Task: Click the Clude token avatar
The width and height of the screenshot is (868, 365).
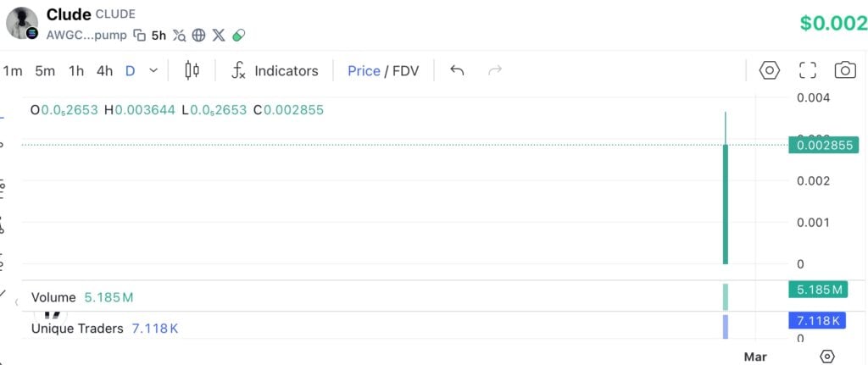Action: click(22, 23)
